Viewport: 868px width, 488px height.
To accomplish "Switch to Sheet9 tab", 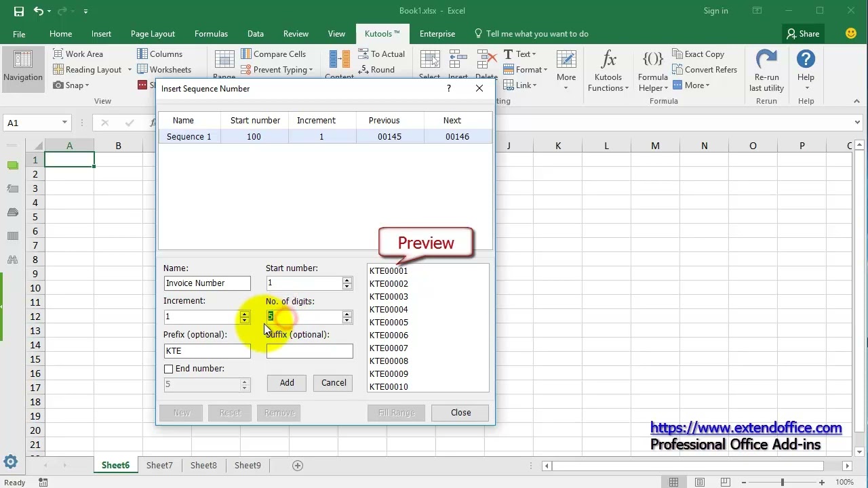I will click(248, 466).
